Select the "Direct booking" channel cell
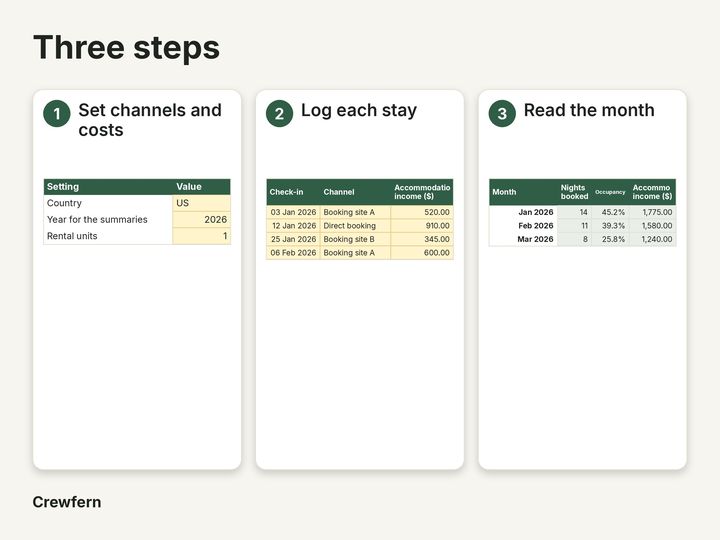 pos(355,225)
